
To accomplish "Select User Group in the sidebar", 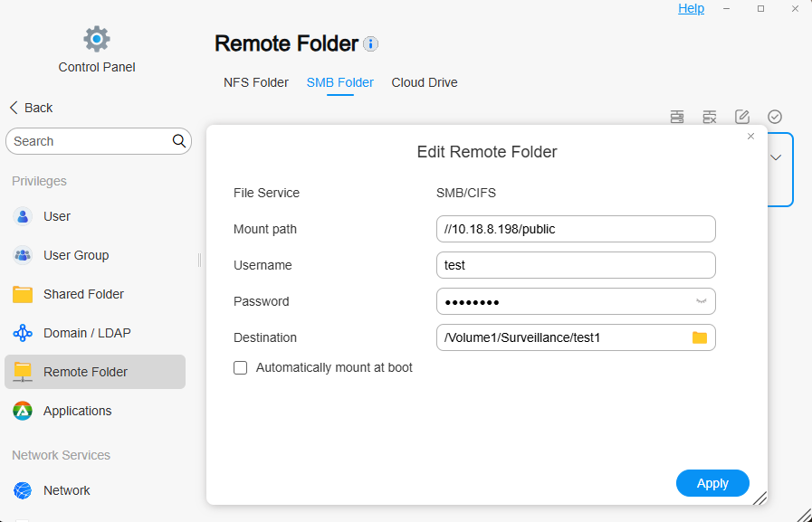I will [76, 255].
